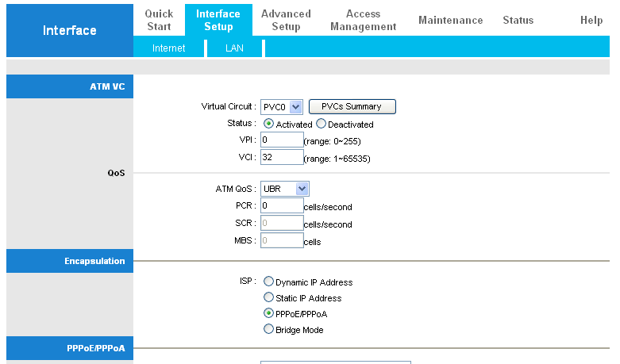Viewport: 620px width, 364px height.
Task: Choose Dynamic IP Address for ISP
Action: [268, 282]
